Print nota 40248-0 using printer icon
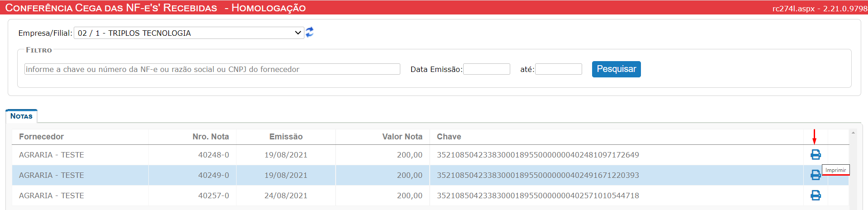This screenshot has height=210, width=868. 816,155
